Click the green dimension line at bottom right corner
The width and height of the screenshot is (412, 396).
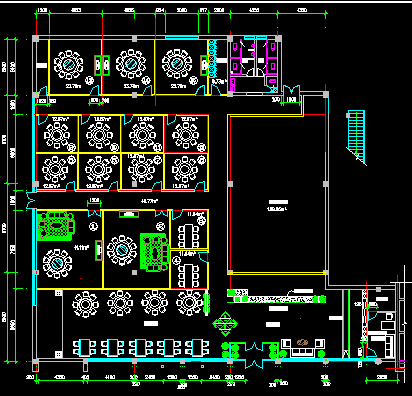(382, 380)
